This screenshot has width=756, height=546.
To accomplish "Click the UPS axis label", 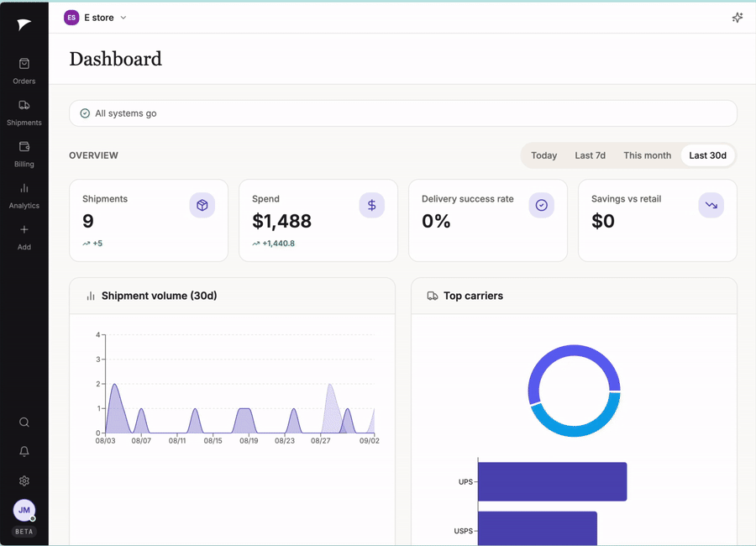I will coord(465,482).
